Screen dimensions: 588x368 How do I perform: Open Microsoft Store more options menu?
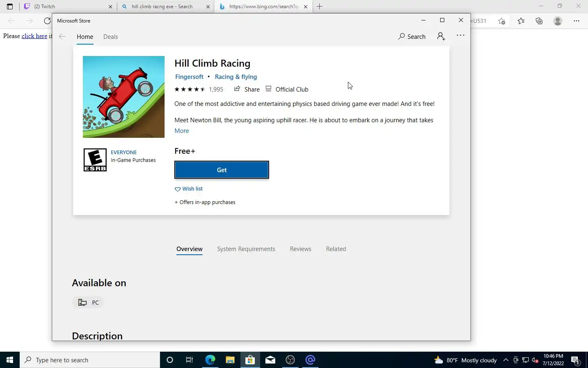coord(461,36)
